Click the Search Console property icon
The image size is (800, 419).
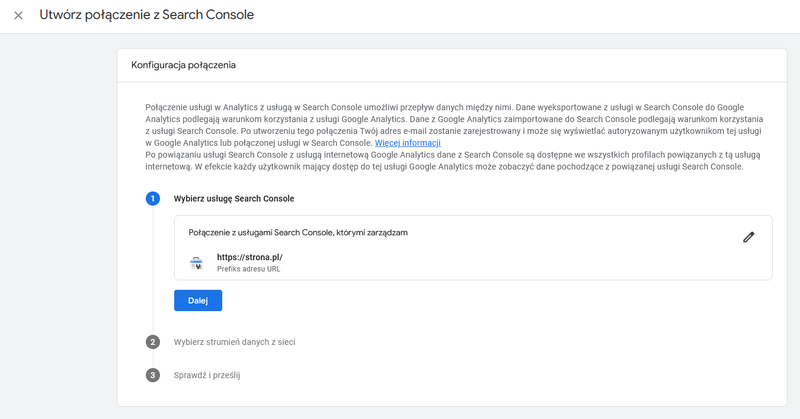pyautogui.click(x=196, y=263)
